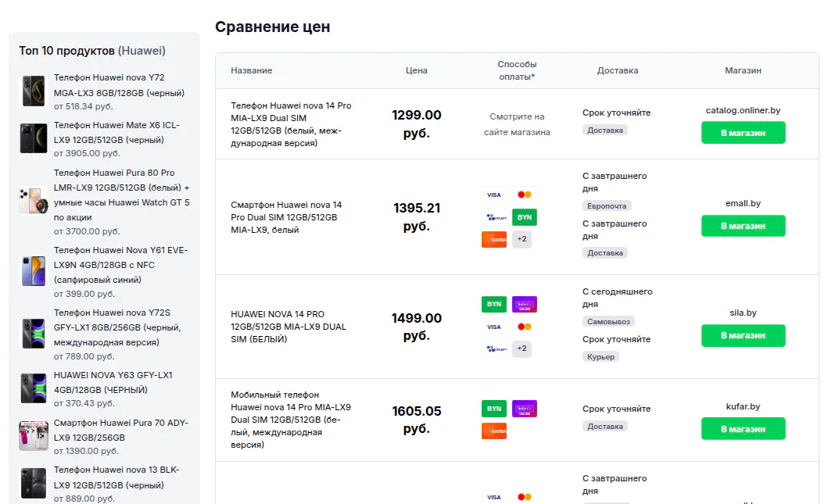This screenshot has height=504, width=828.
Task: Click the Цена column header
Action: 417,70
